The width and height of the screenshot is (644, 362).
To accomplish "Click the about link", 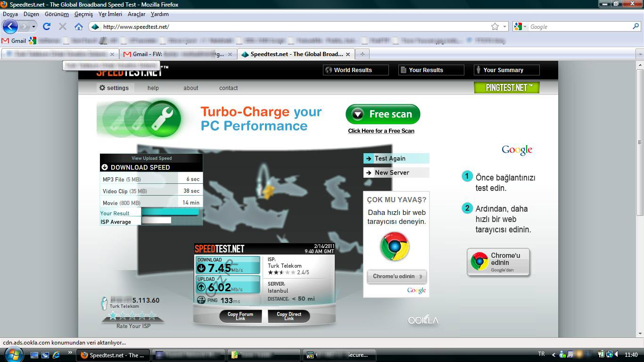I will point(191,88).
